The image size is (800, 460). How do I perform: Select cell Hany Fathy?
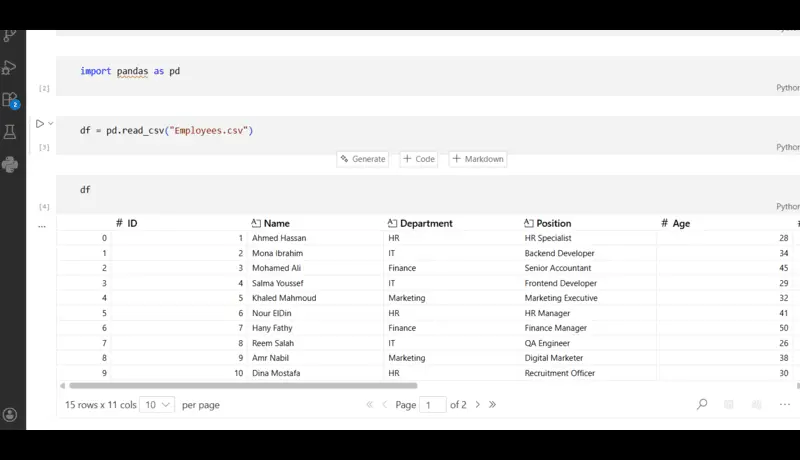coord(272,328)
